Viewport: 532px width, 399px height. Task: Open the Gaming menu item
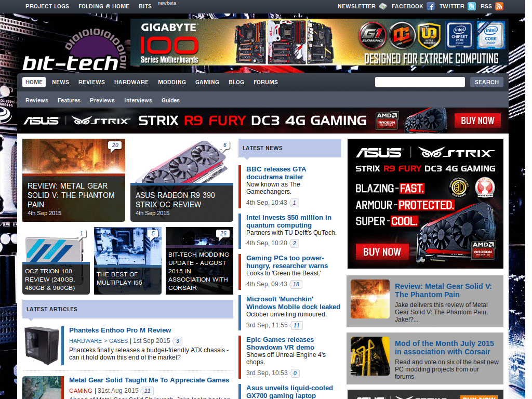207,82
